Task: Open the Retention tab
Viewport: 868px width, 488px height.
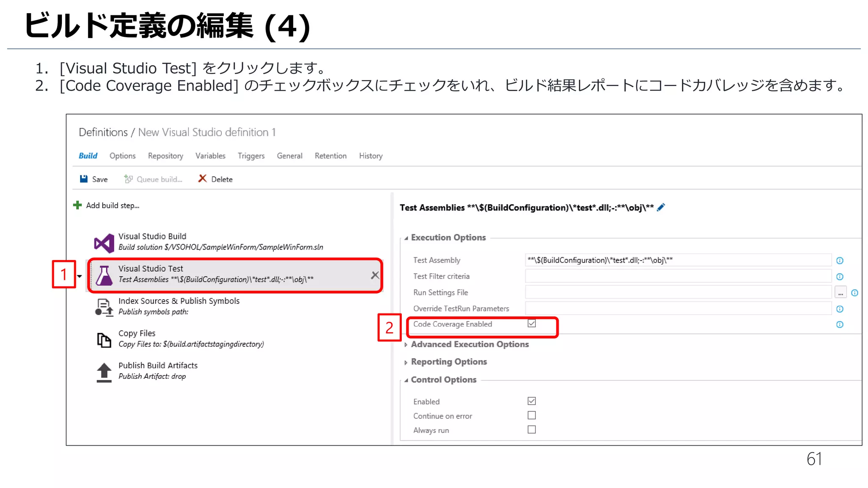Action: coord(331,156)
